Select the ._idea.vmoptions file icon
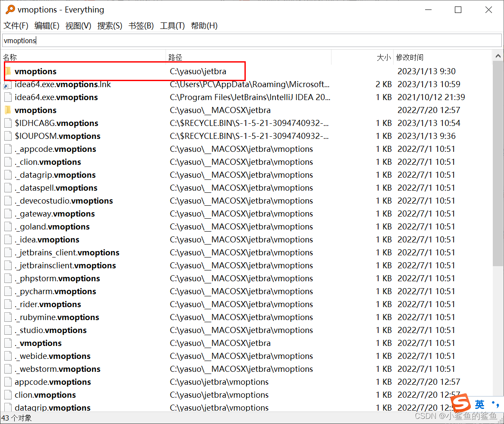 coord(8,240)
